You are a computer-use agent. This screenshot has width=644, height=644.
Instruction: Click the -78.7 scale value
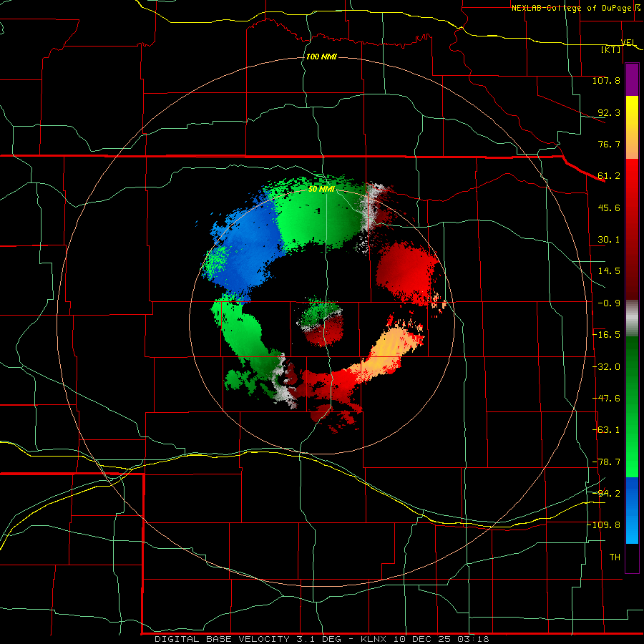coord(606,462)
